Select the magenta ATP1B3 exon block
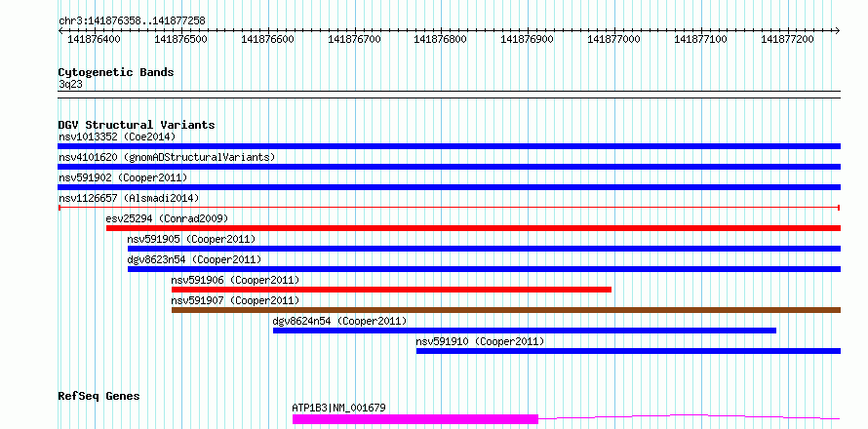The image size is (868, 429). tap(415, 419)
